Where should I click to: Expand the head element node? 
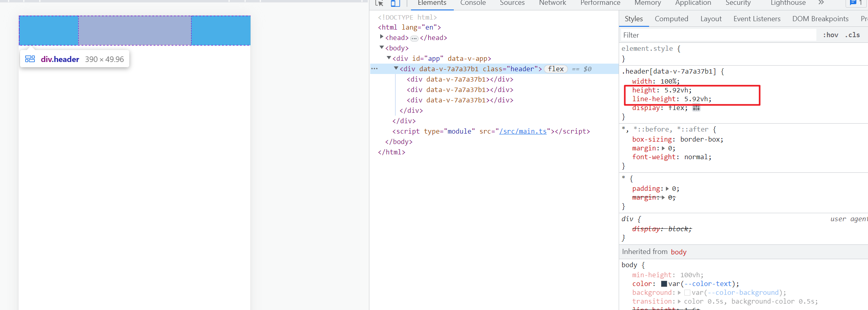click(x=382, y=37)
